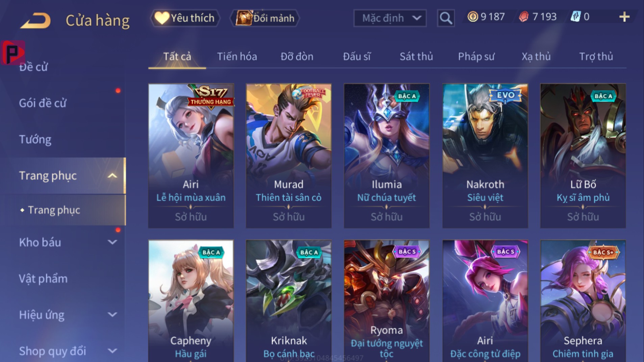This screenshot has height=362, width=644.
Task: Open the Gói đề cử sidebar item
Action: tap(43, 103)
